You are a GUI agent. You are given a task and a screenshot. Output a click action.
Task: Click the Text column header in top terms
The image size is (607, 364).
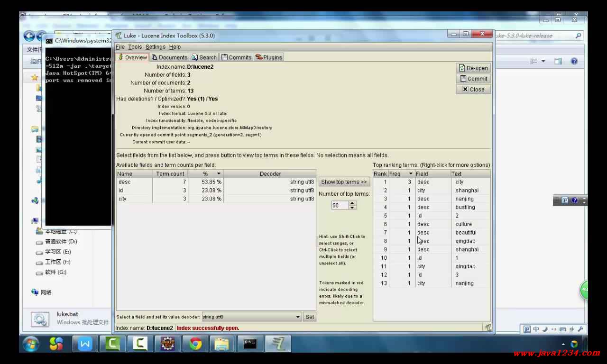[x=470, y=174]
